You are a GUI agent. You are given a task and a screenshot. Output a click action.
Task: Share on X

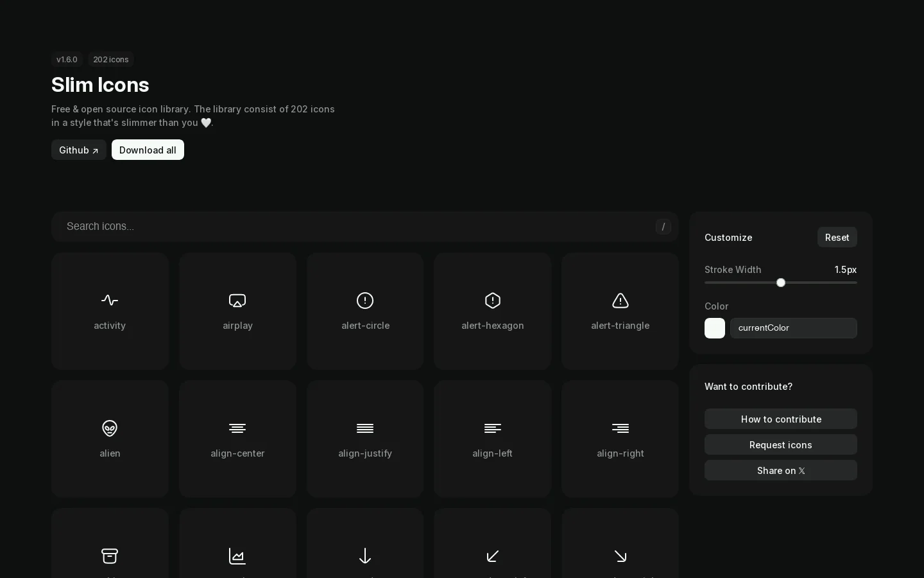click(781, 470)
